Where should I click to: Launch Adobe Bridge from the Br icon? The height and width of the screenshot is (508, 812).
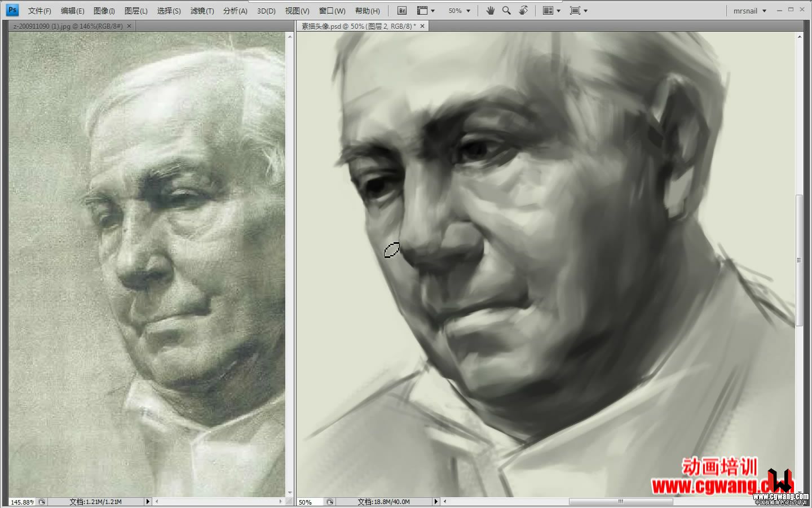pyautogui.click(x=402, y=11)
